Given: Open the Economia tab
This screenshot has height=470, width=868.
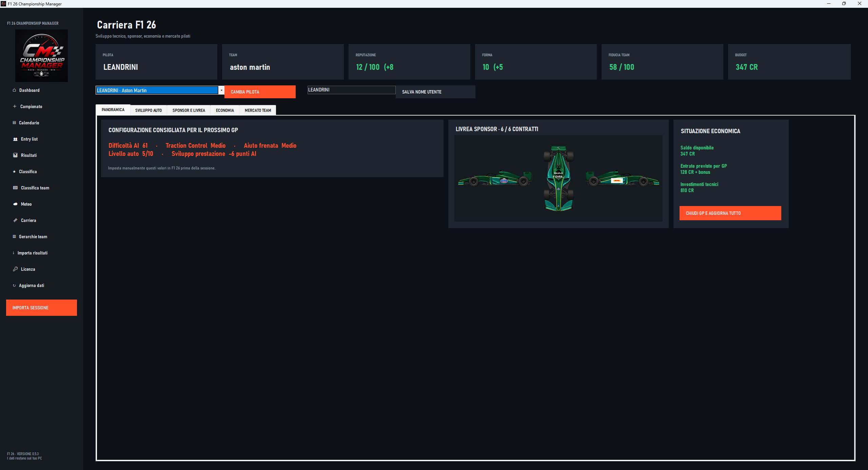Looking at the screenshot, I should tap(225, 110).
